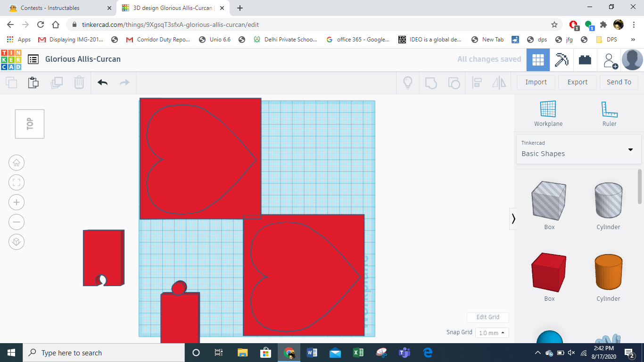Undo the last action
Image resolution: width=644 pixels, height=362 pixels.
103,82
